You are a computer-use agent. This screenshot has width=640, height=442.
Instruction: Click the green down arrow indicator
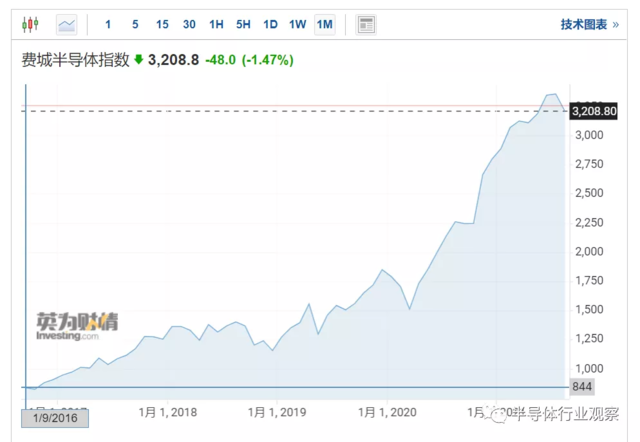(x=138, y=60)
